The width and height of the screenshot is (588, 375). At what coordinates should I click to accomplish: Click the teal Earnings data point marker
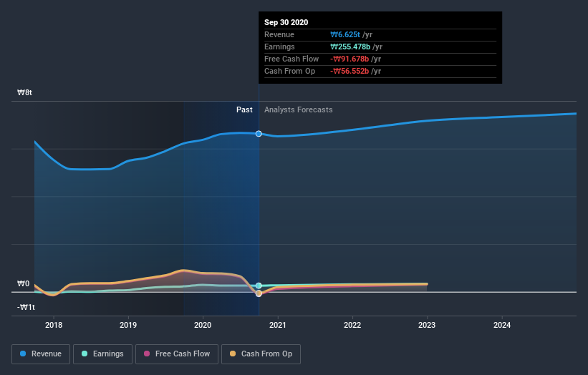(x=259, y=286)
